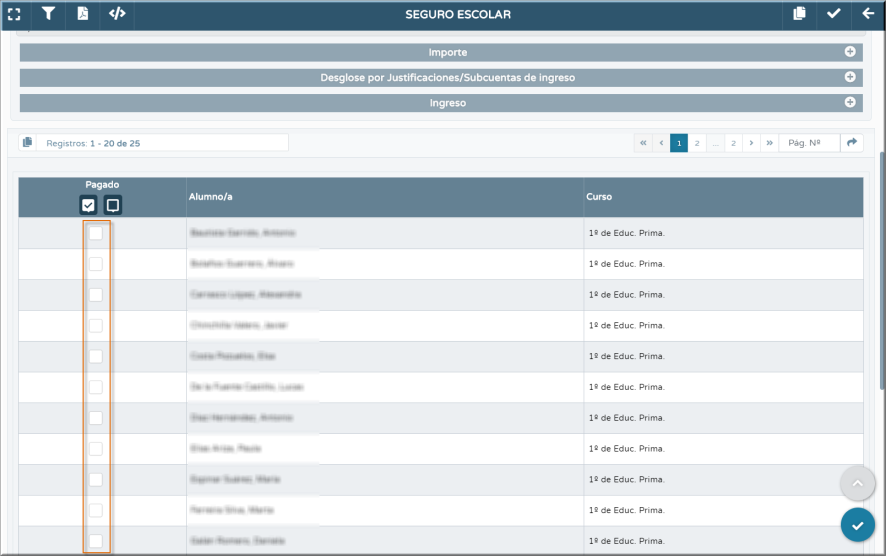Click the round scroll-to-top button
The height and width of the screenshot is (556, 886).
858,483
